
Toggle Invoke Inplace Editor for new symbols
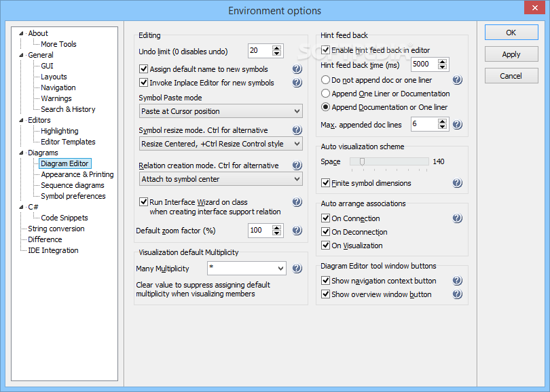point(143,83)
